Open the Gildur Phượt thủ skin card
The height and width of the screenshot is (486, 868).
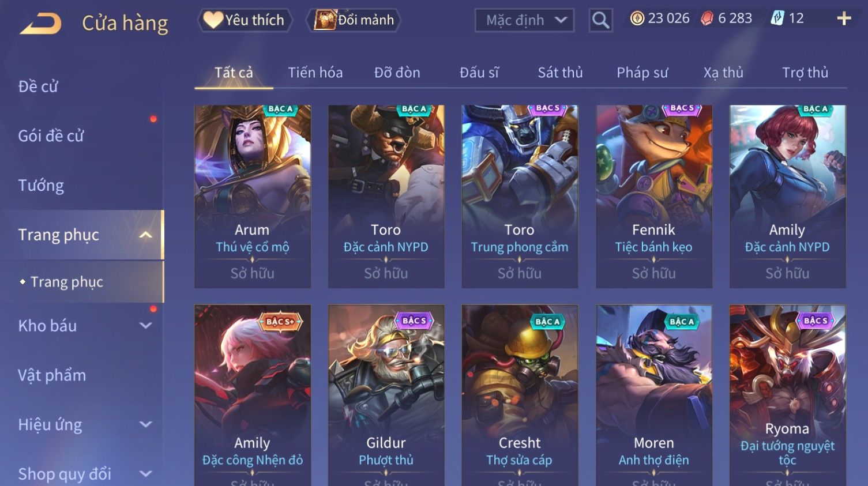386,395
